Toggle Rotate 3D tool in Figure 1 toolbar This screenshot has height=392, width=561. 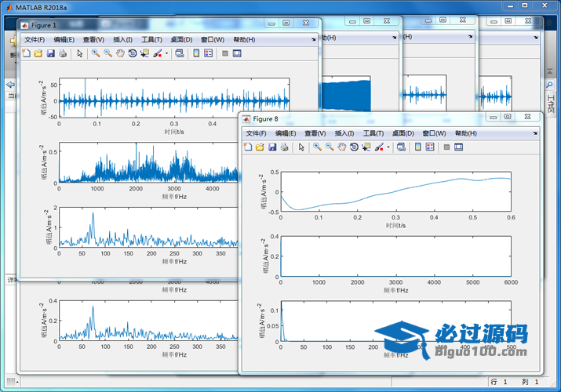click(133, 53)
